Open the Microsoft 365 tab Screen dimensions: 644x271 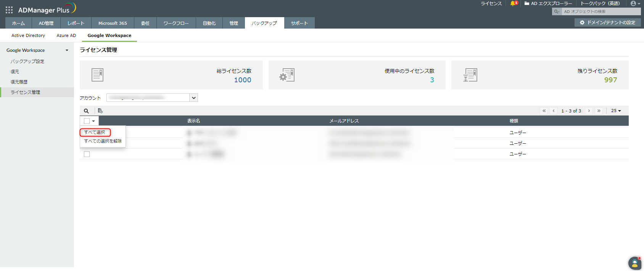click(x=113, y=23)
